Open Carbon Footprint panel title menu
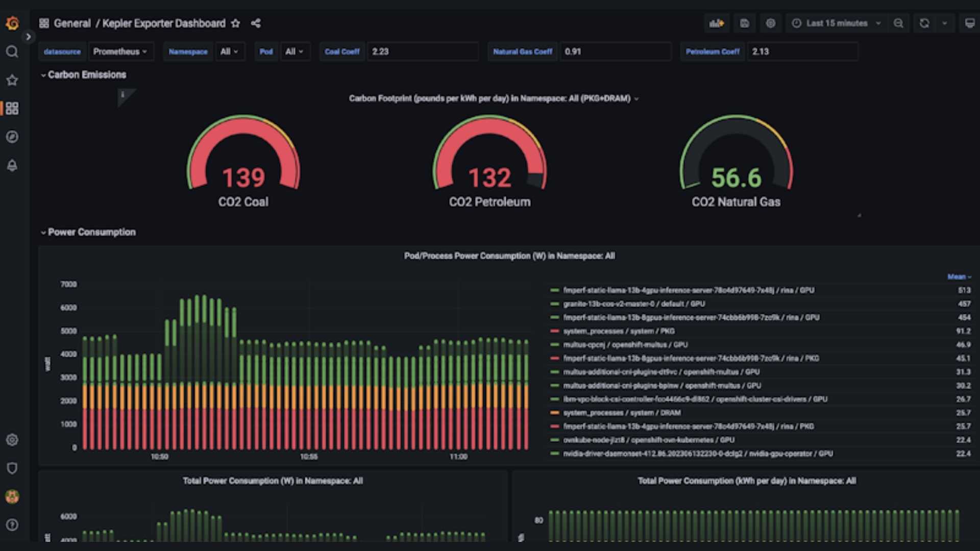 (493, 98)
